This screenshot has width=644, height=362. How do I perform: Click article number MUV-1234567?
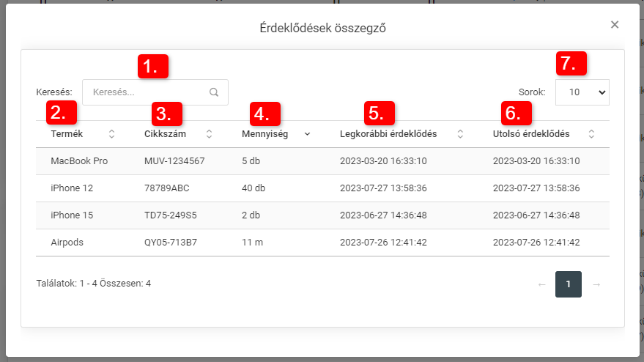(174, 161)
